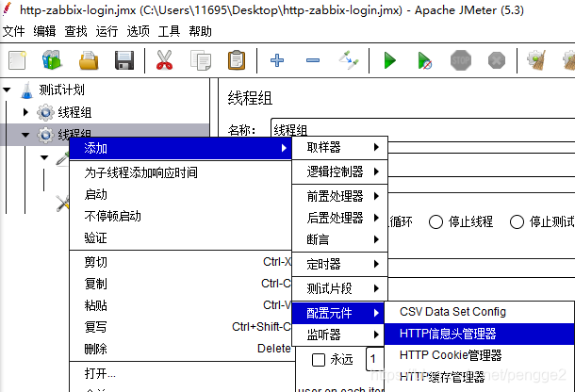The width and height of the screenshot is (575, 392).
Task: Collapse the child node under 线程组
Action: click(44, 157)
